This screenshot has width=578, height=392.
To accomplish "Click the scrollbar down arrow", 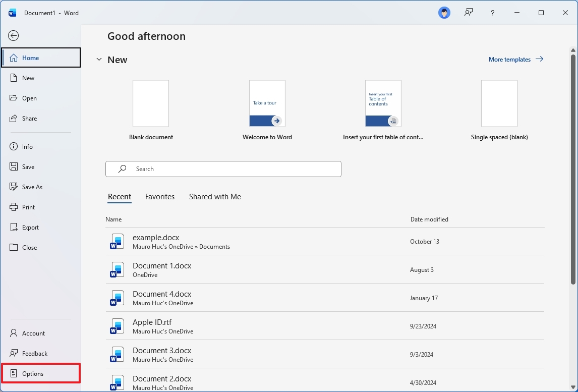I will coord(572,387).
